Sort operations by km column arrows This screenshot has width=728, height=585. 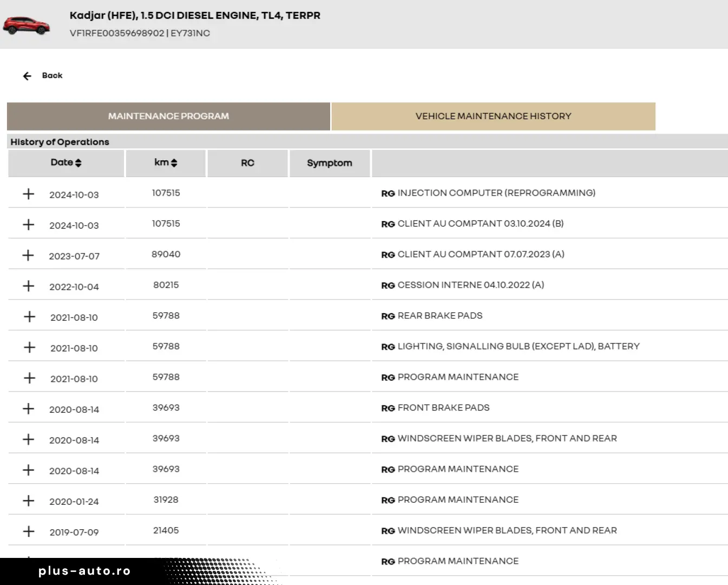[x=174, y=163]
